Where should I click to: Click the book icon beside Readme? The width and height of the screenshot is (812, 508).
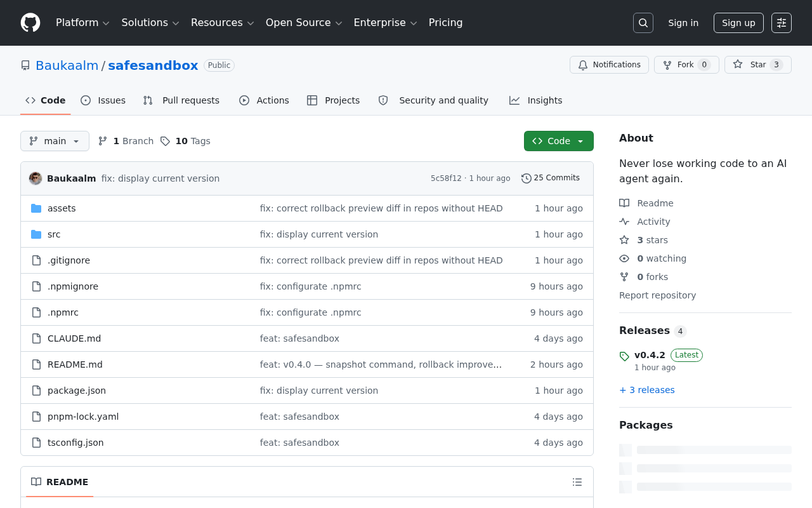coord(624,203)
